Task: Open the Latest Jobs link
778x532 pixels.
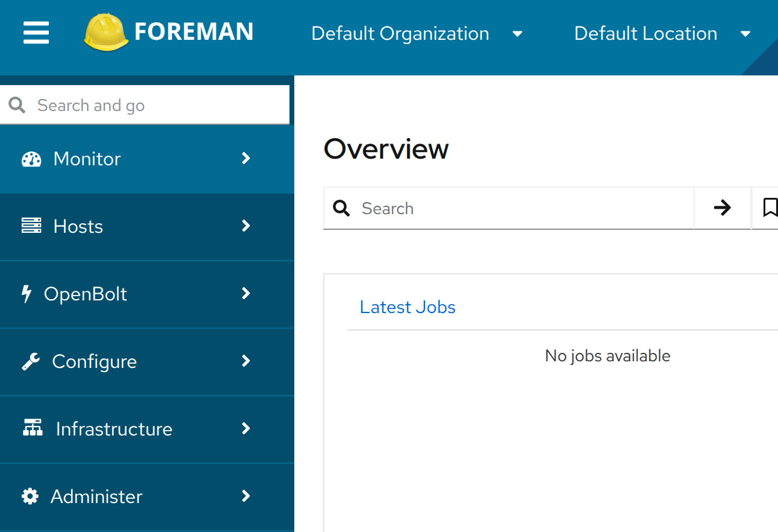Action: click(408, 307)
